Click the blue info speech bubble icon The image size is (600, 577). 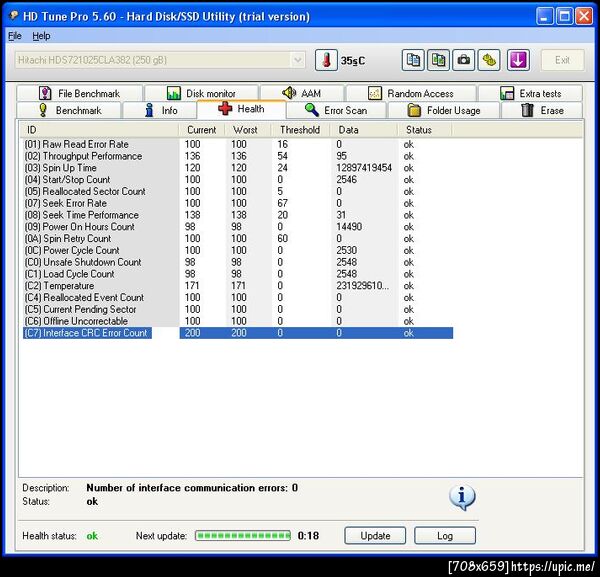pos(462,498)
